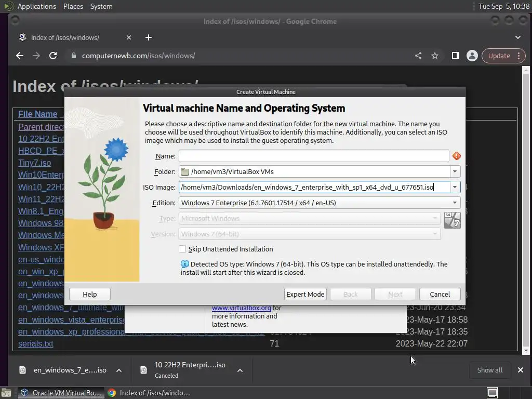532x399 pixels.
Task: Click the Windows 7 64-bit OS type icon
Action: pyautogui.click(x=453, y=220)
